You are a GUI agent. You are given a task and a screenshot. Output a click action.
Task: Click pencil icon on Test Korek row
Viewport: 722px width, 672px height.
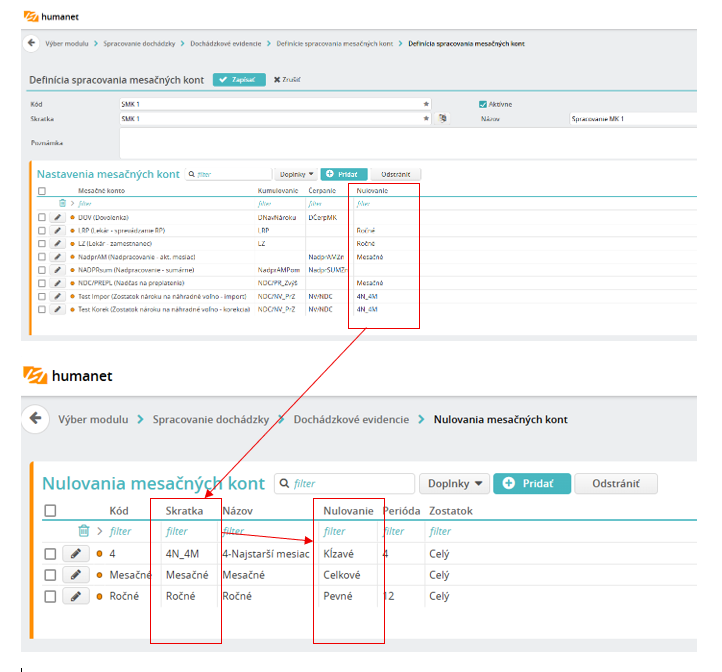point(57,310)
